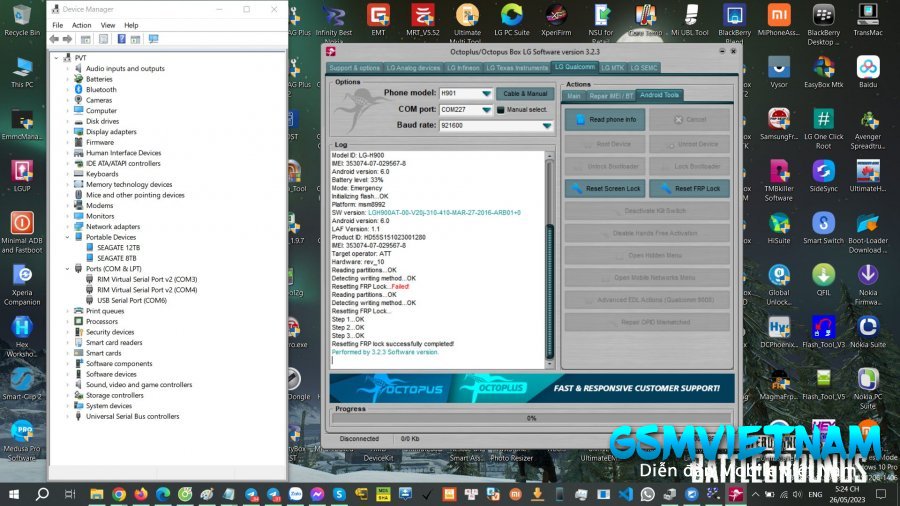Expand the Disk drives node
The width and height of the screenshot is (900, 506).
pyautogui.click(x=68, y=121)
